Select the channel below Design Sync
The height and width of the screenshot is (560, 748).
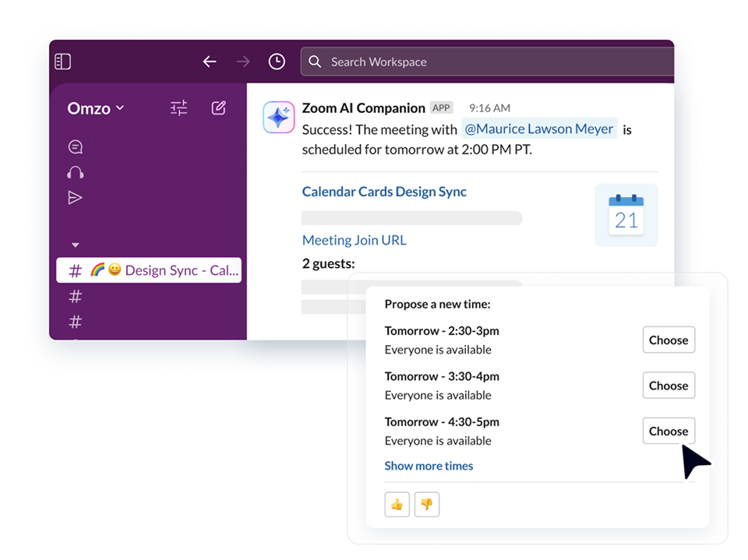pyautogui.click(x=75, y=297)
